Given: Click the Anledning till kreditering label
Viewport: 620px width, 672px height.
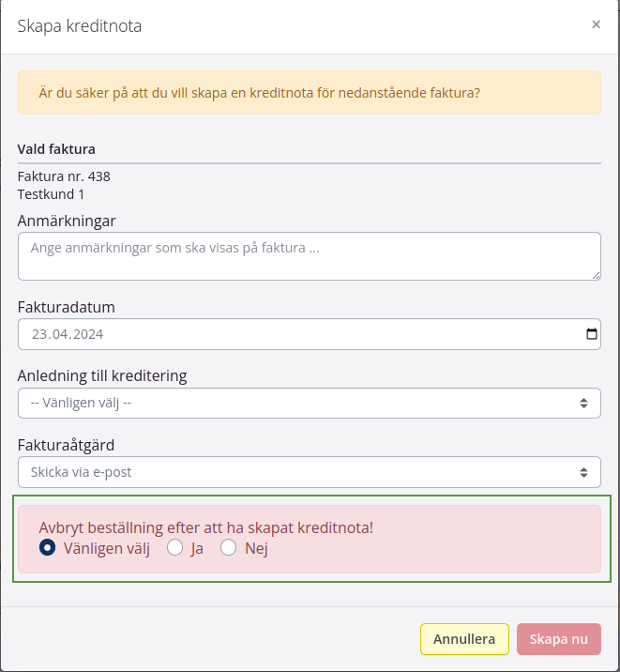Looking at the screenshot, I should [x=102, y=375].
